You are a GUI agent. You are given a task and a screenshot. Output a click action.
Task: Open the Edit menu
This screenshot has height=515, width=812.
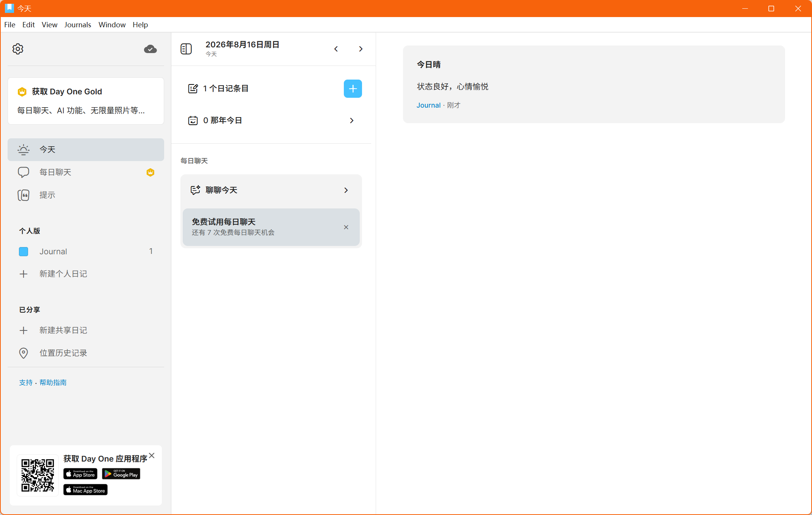click(28, 25)
